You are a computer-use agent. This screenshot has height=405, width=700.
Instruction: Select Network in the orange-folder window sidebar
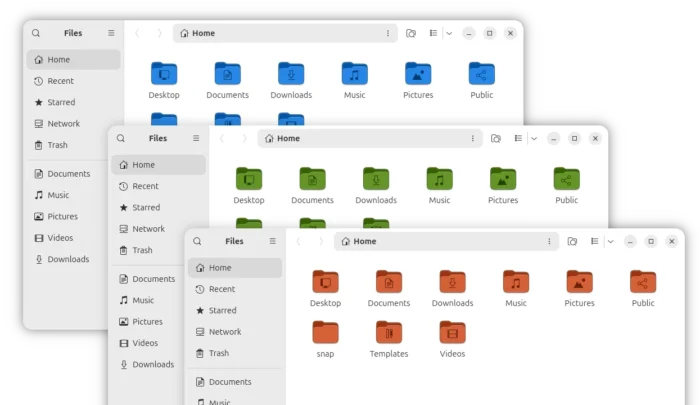[x=235, y=332]
